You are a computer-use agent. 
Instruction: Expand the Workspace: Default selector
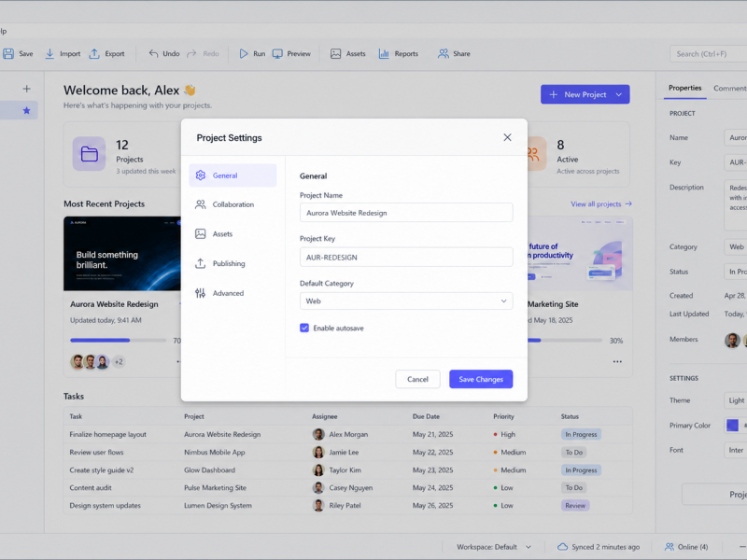point(494,547)
